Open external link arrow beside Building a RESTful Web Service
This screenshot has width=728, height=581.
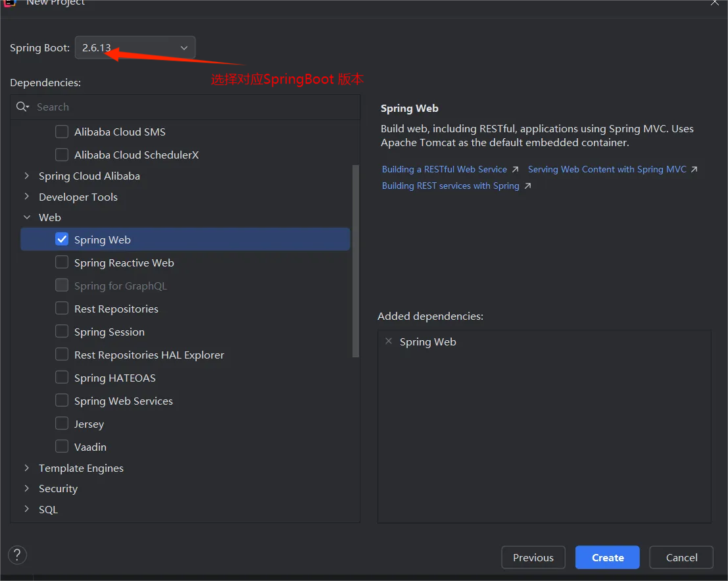[x=515, y=170]
